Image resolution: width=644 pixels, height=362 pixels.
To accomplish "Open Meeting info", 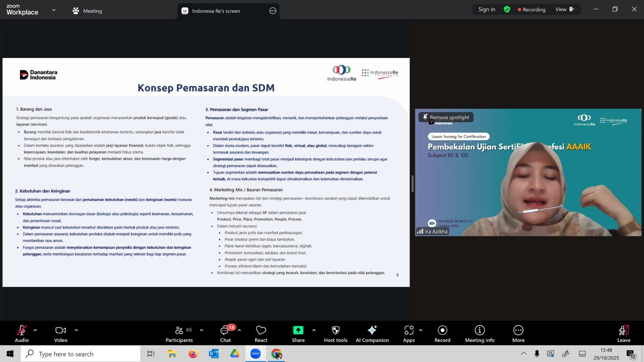I will tap(479, 334).
